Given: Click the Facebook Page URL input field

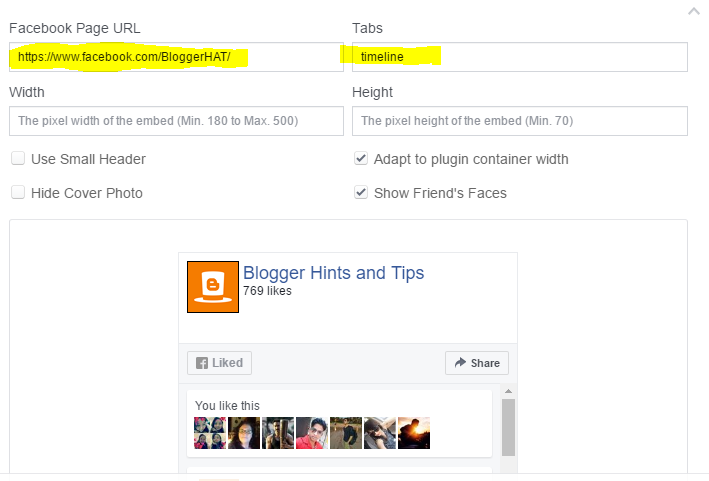Looking at the screenshot, I should point(176,57).
